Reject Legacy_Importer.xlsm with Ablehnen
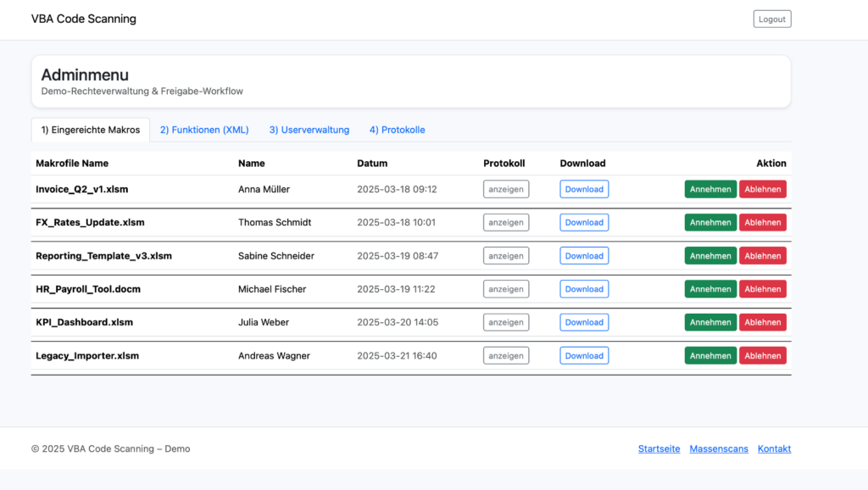The image size is (868, 490). [x=762, y=355]
